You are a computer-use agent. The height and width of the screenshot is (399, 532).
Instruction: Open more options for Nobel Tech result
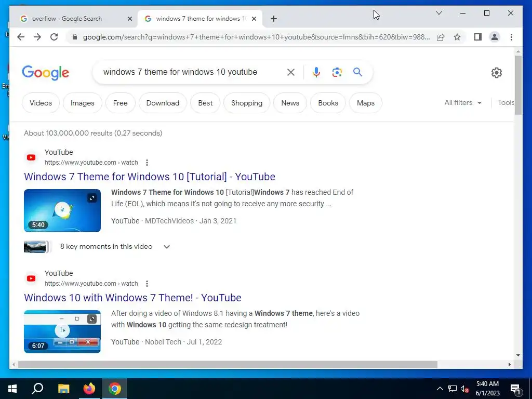[x=147, y=284]
